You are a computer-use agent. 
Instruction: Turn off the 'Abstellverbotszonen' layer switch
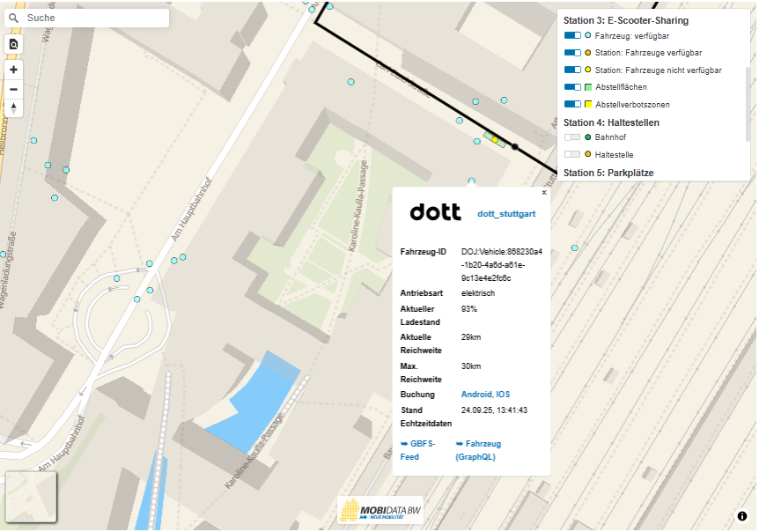[x=572, y=104]
